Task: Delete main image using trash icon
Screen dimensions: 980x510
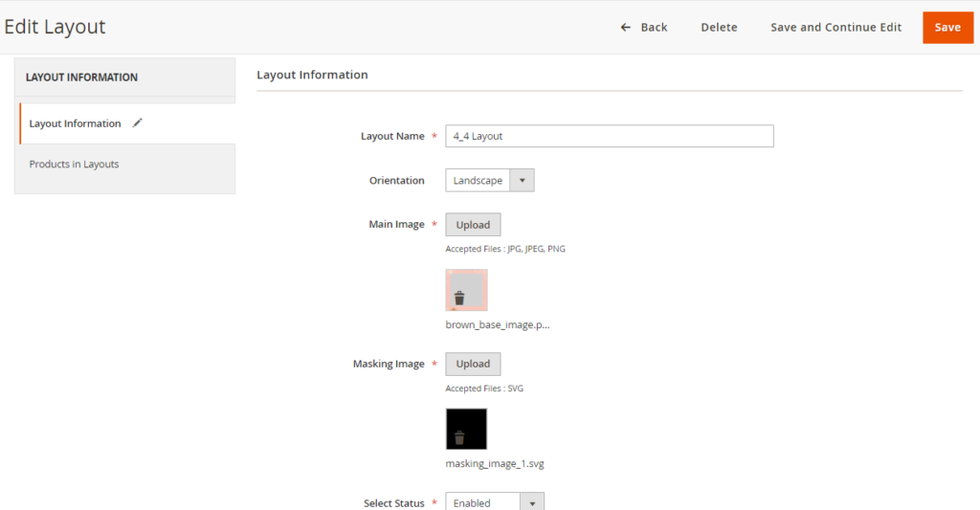Action: (459, 298)
